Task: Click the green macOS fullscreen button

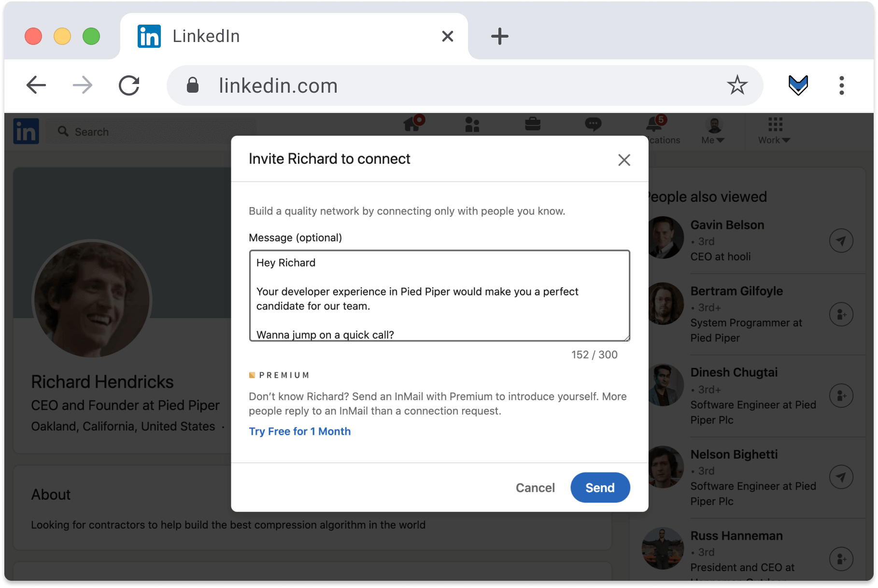Action: click(x=91, y=36)
